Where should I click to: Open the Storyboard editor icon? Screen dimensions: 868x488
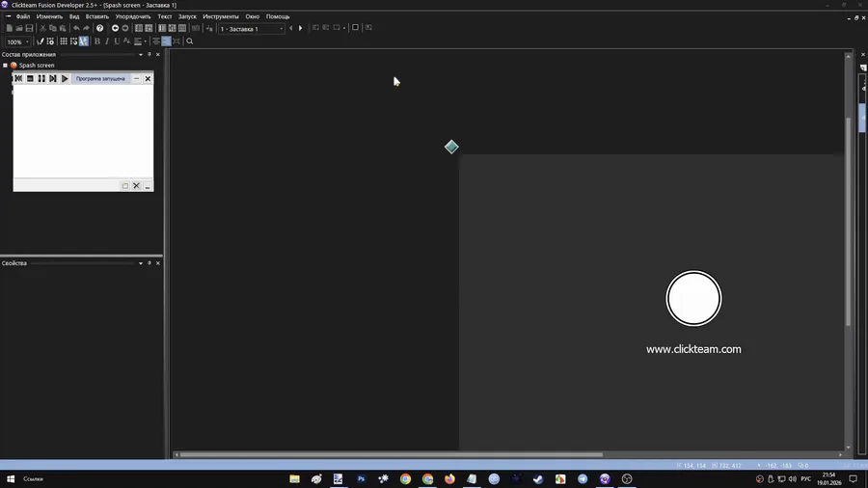138,28
